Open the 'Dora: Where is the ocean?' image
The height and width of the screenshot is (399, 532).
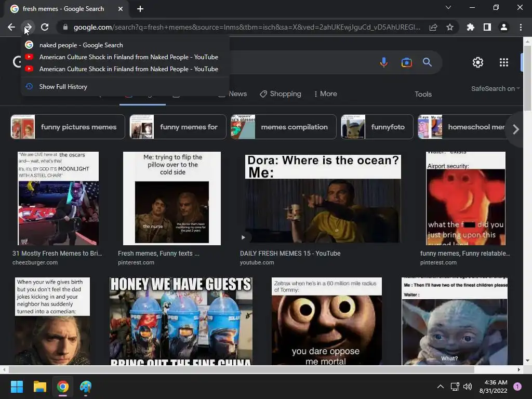pyautogui.click(x=323, y=198)
